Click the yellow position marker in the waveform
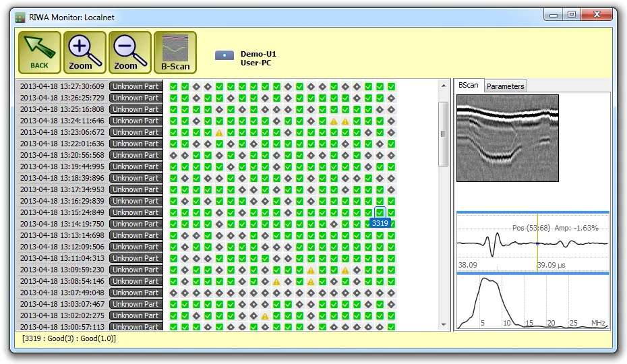627x364 pixels. (x=537, y=244)
